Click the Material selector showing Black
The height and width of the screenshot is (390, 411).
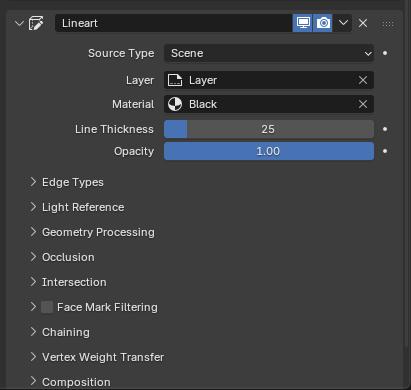coord(269,104)
